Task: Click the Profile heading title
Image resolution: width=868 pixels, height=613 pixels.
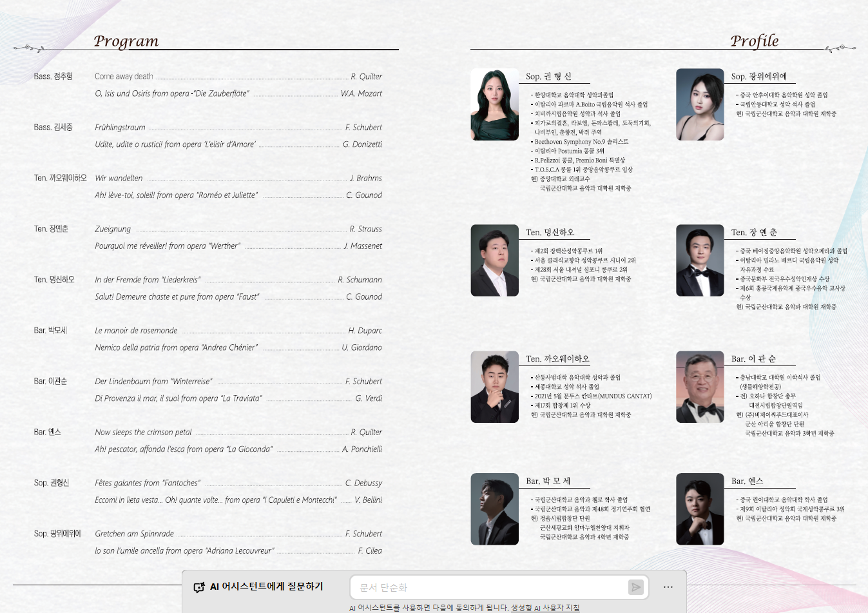Action: pos(755,41)
